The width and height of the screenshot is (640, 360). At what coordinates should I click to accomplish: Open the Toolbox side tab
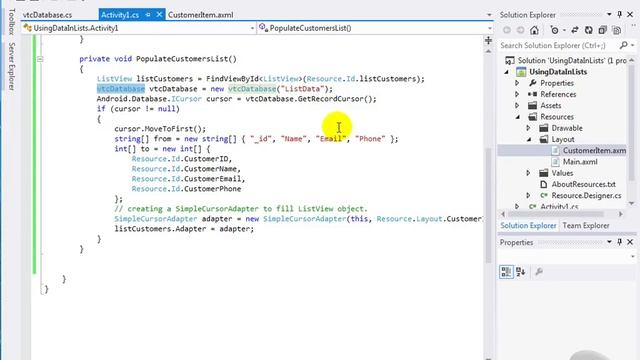click(11, 21)
